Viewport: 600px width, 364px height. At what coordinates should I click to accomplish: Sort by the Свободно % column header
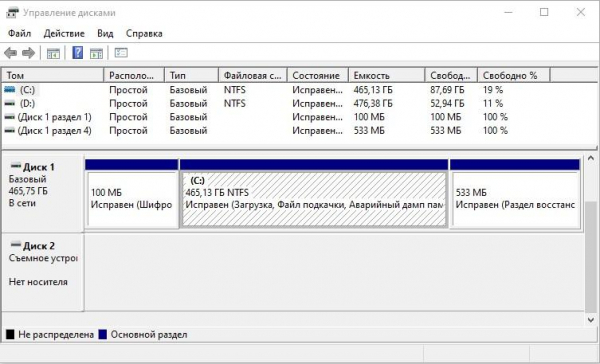point(514,75)
